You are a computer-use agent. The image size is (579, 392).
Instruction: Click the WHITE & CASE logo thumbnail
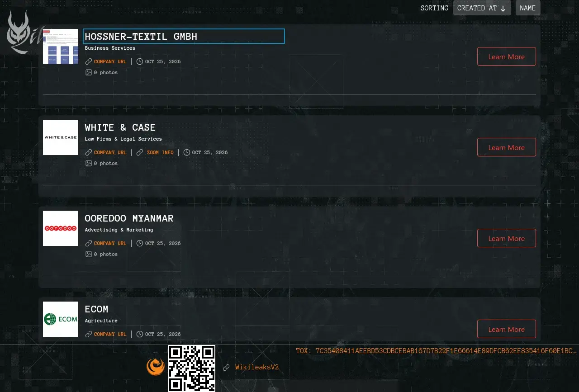tap(61, 137)
